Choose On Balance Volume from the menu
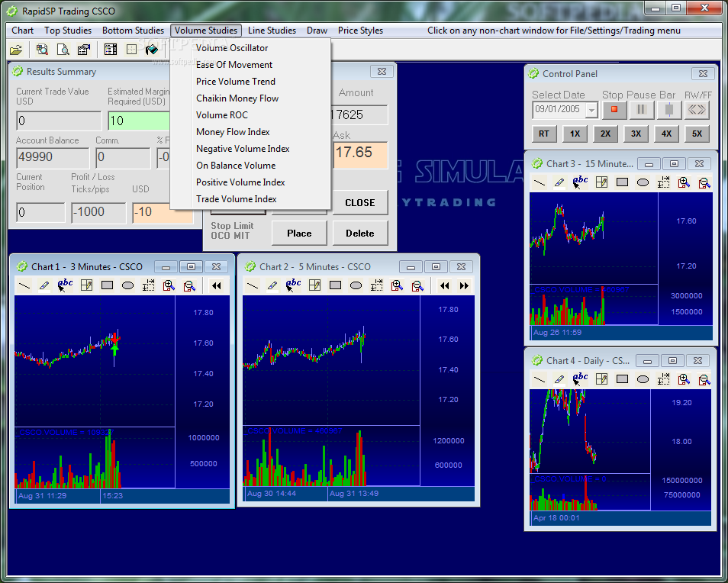Viewport: 728px width, 583px height. pos(250,166)
